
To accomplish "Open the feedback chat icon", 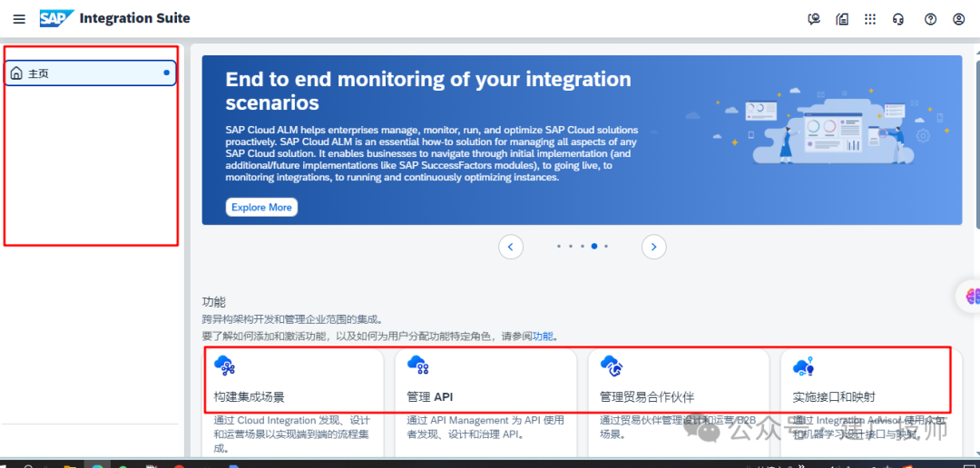I will pos(813,19).
